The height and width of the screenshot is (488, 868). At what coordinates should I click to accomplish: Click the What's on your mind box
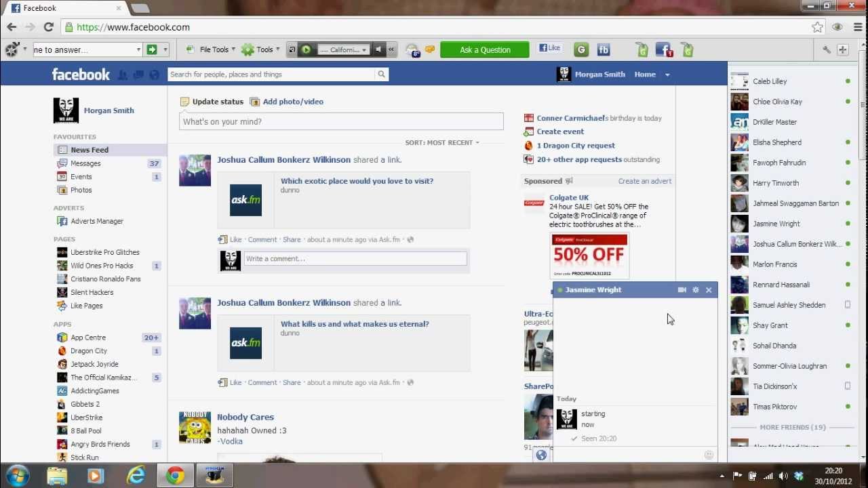point(341,122)
